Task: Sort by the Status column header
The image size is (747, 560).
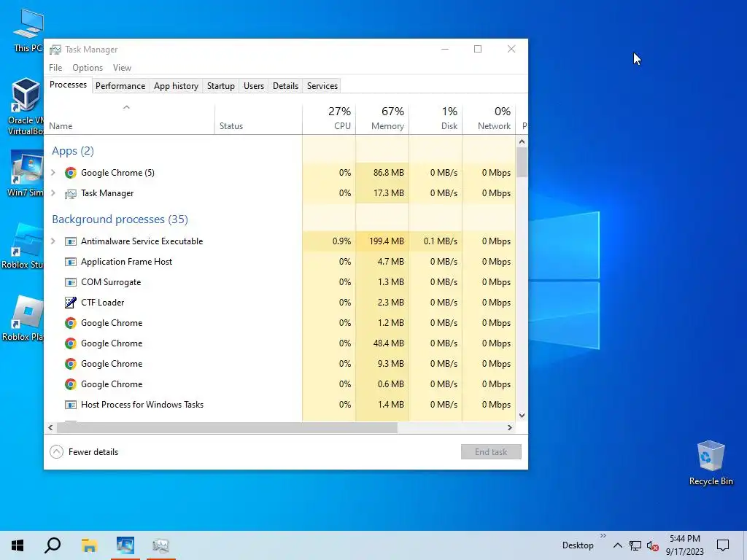Action: tap(258, 117)
